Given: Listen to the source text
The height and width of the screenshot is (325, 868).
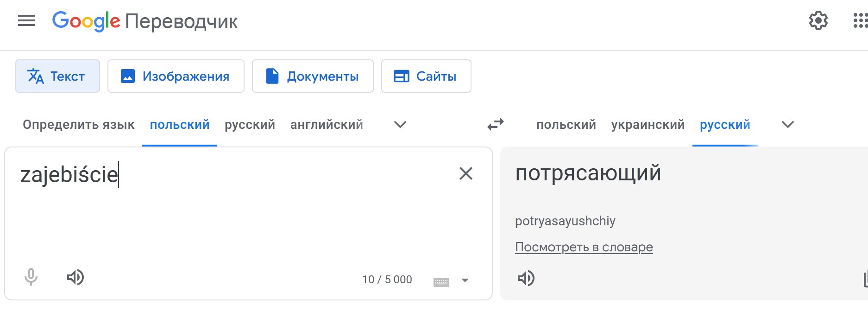Looking at the screenshot, I should [75, 277].
